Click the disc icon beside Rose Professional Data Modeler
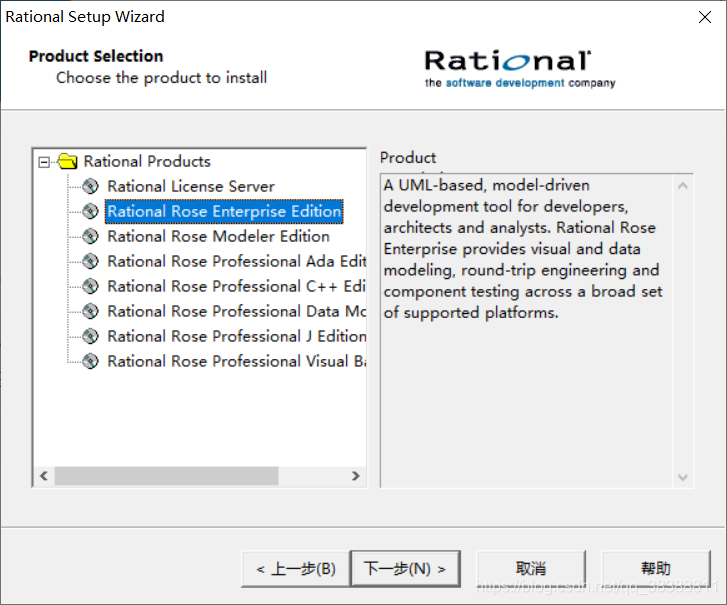The height and width of the screenshot is (605, 727). pyautogui.click(x=90, y=311)
